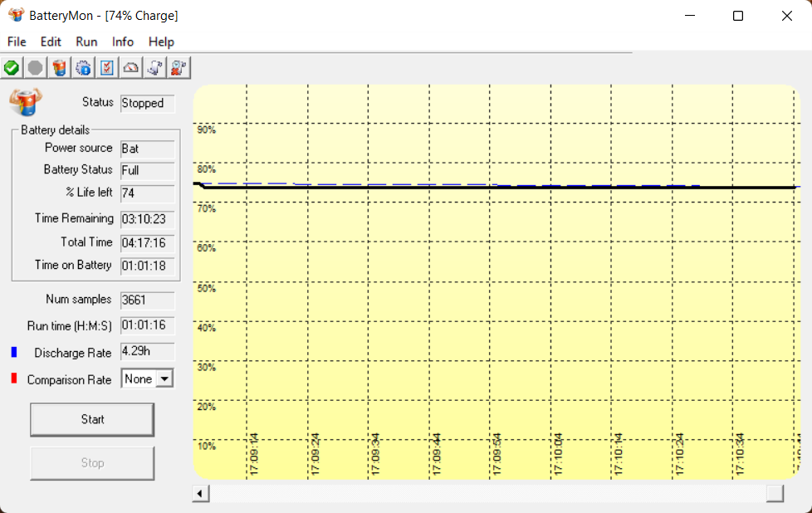The height and width of the screenshot is (513, 812).
Task: Click the Discharge Rate value 4.29h
Action: [x=148, y=351]
